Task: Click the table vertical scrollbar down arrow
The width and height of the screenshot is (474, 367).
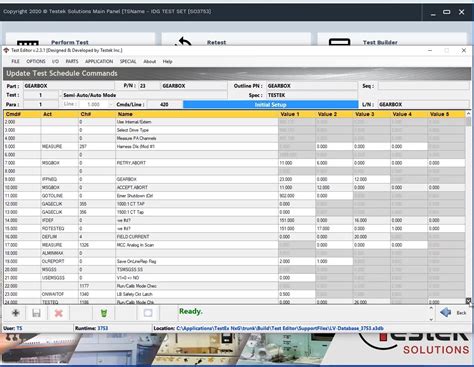Action: point(468,301)
